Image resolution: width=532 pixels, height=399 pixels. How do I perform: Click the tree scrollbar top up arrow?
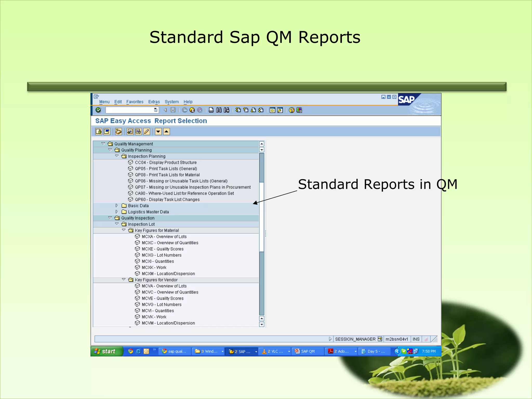coord(262,144)
